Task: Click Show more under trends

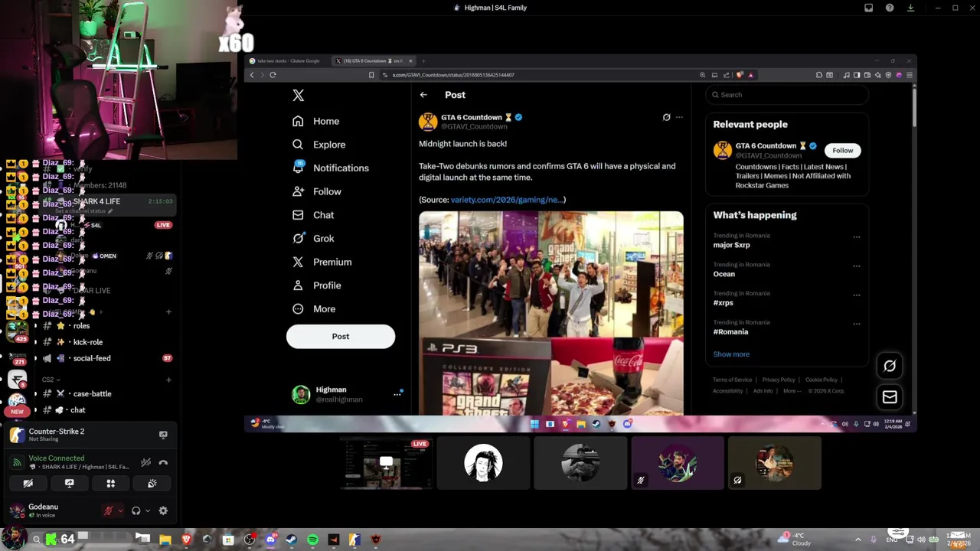Action: pyautogui.click(x=731, y=354)
